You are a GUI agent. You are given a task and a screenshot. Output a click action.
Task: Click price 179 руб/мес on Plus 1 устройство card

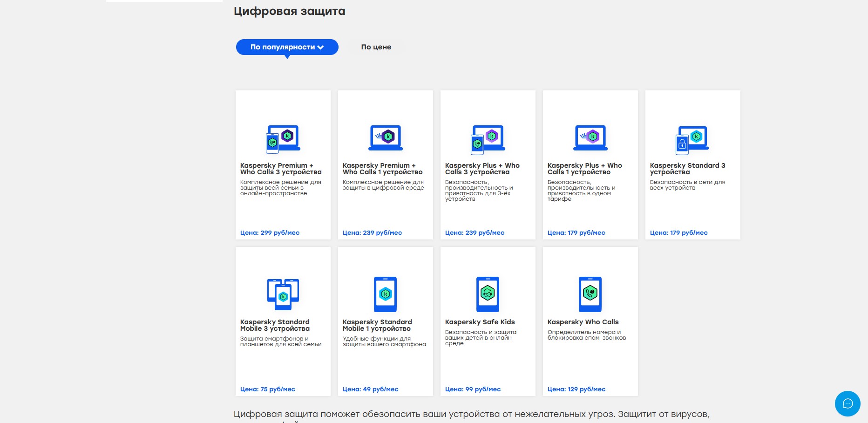click(x=576, y=232)
